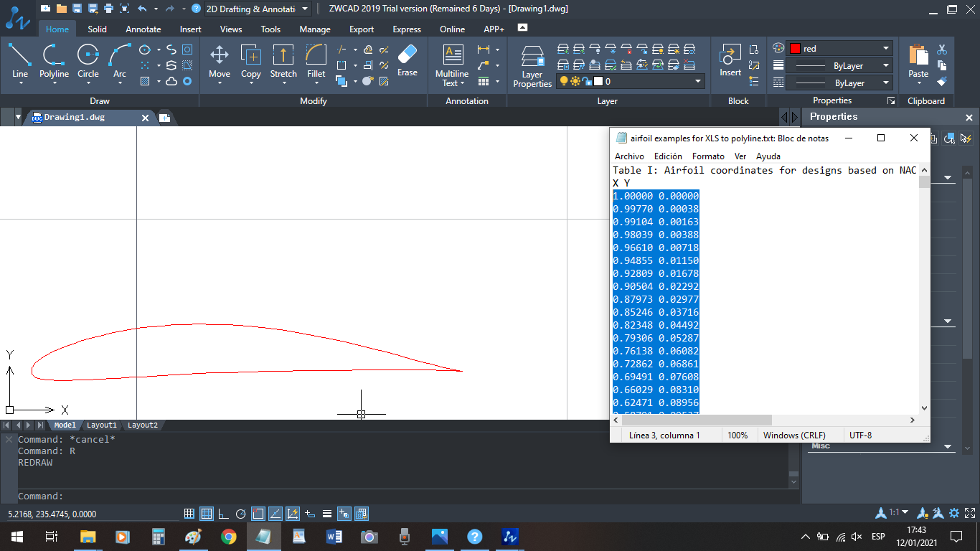
Task: Toggle ortho mode in status bar
Action: pyautogui.click(x=224, y=514)
